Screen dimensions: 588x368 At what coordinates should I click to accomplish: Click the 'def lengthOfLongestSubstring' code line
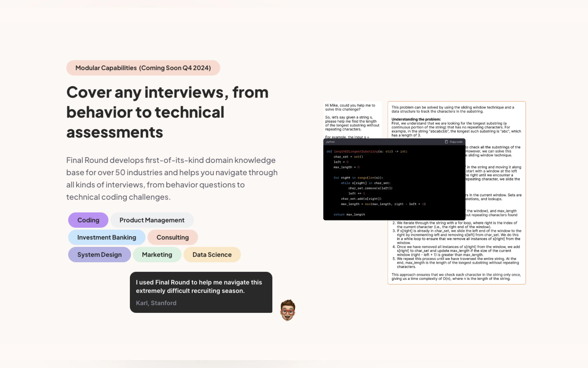367,151
